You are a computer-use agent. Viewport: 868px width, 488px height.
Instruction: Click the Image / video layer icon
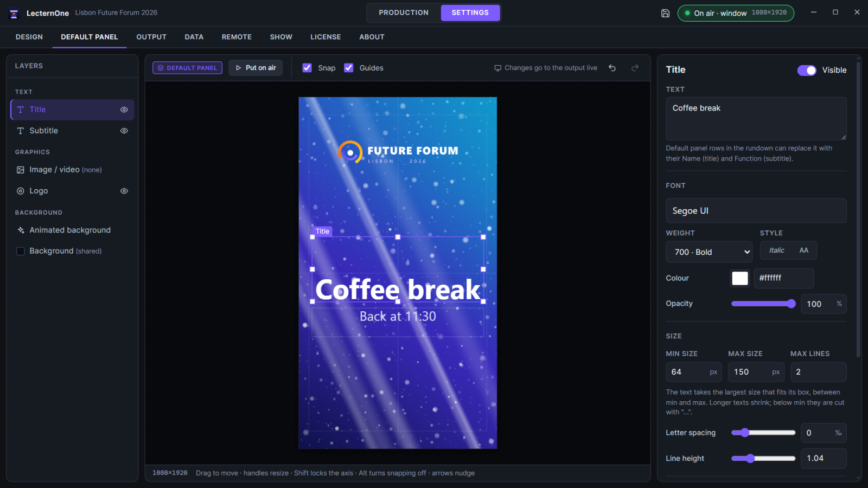[x=21, y=170]
